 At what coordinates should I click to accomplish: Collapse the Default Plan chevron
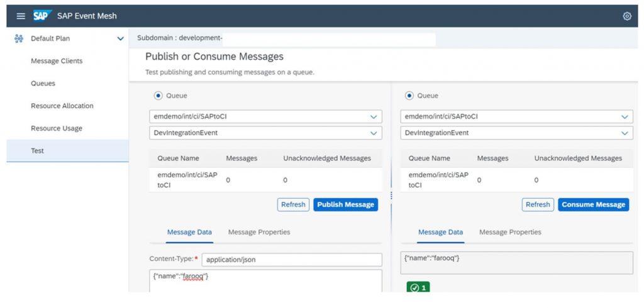point(120,38)
